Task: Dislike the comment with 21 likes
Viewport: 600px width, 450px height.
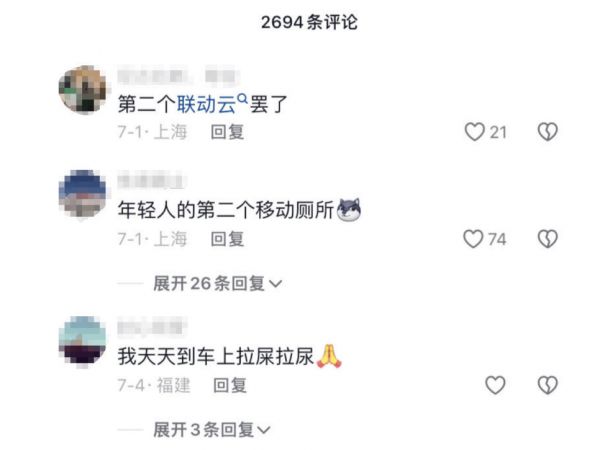Action: [x=548, y=132]
